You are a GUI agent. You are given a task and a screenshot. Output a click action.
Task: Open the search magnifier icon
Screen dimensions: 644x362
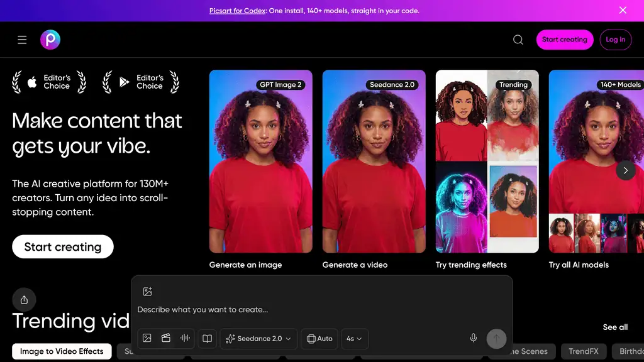[x=518, y=40]
